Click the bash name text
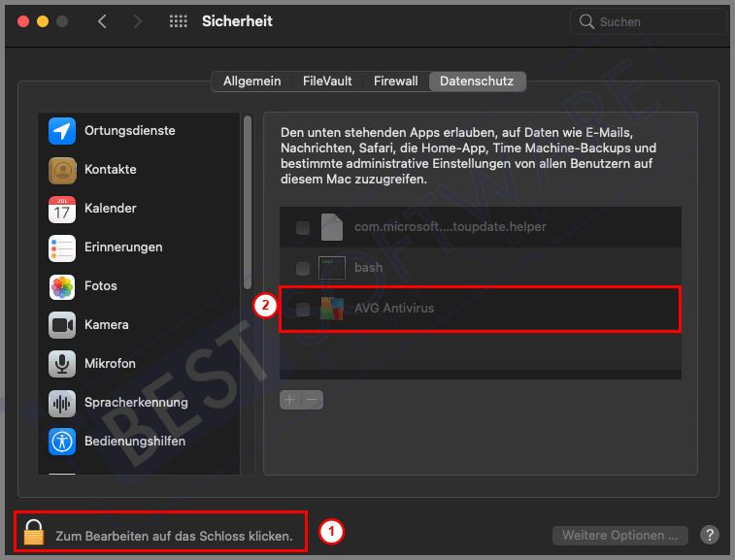735x560 pixels. click(x=368, y=267)
